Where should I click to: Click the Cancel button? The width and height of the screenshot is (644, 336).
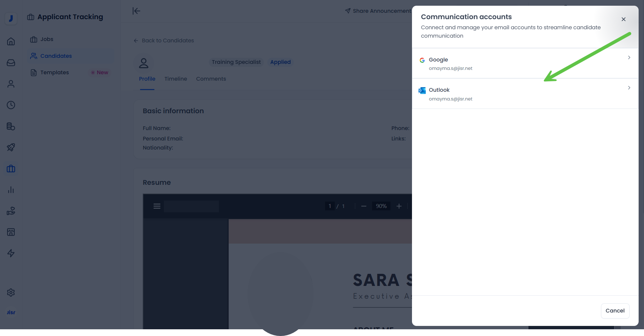pos(615,311)
